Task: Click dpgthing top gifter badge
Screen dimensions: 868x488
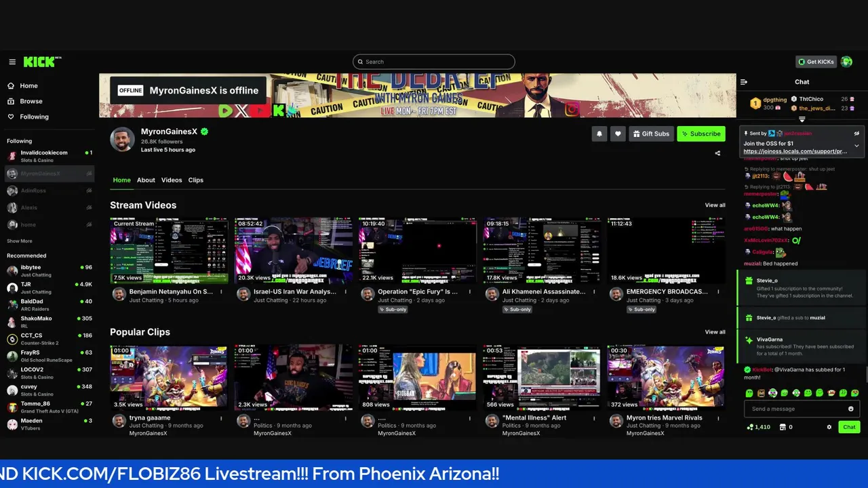Action: click(755, 104)
